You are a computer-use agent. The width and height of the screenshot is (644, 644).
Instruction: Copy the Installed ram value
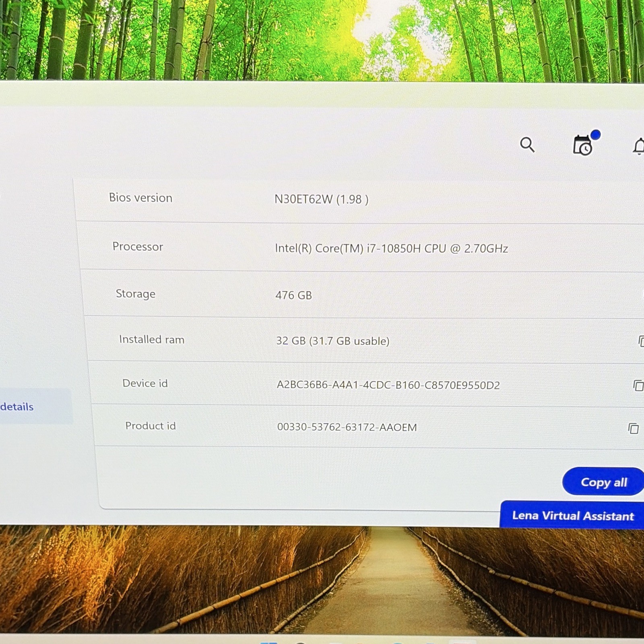click(x=641, y=341)
